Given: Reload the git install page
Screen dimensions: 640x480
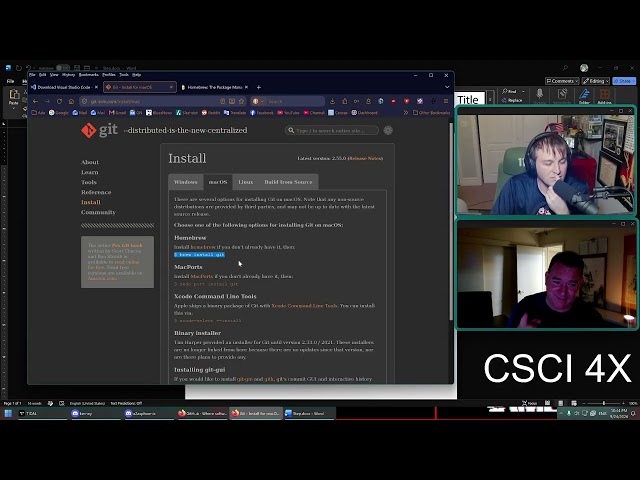Looking at the screenshot, I should [x=60, y=101].
